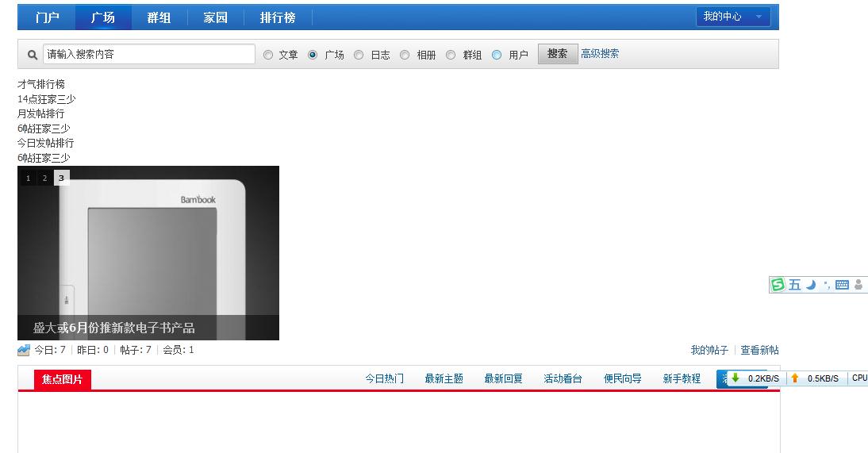The height and width of the screenshot is (453, 868).
Task: Expand the 我的中心 dropdown
Action: click(x=733, y=17)
